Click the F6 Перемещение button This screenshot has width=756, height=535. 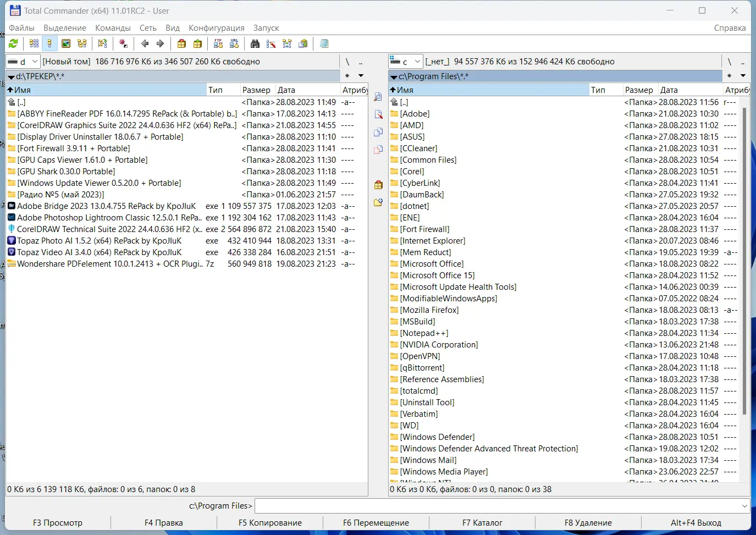[x=376, y=523]
